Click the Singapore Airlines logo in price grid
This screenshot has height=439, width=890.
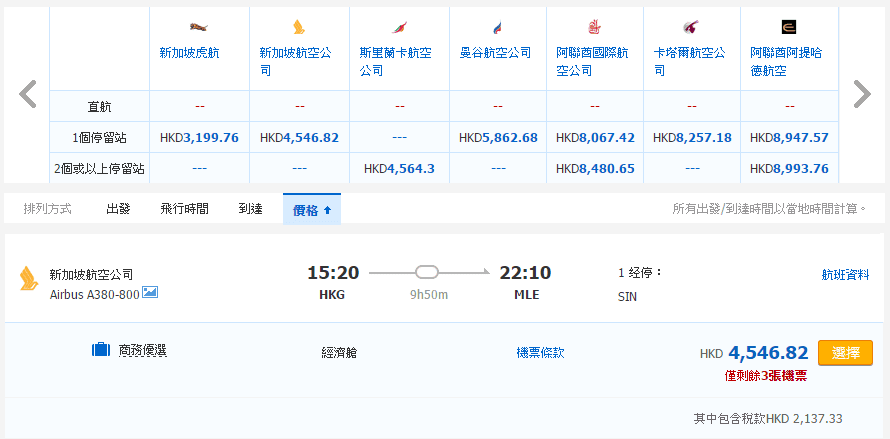pos(298,27)
